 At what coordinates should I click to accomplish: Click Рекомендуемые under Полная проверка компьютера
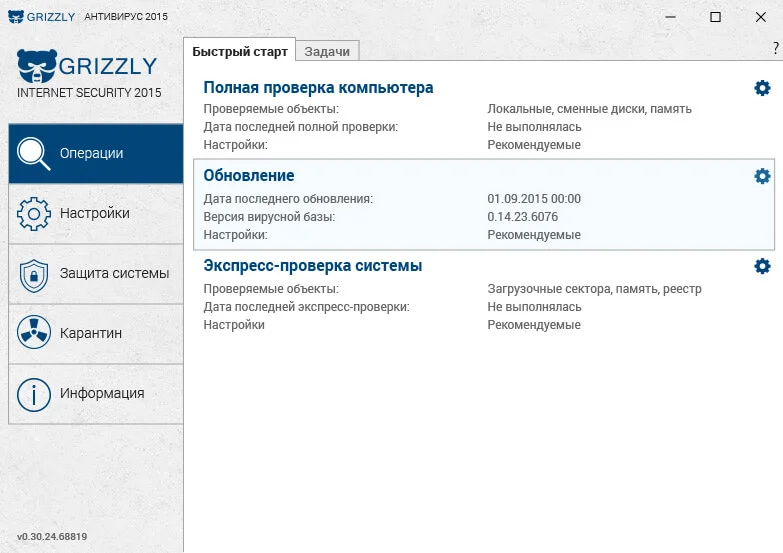pyautogui.click(x=534, y=145)
